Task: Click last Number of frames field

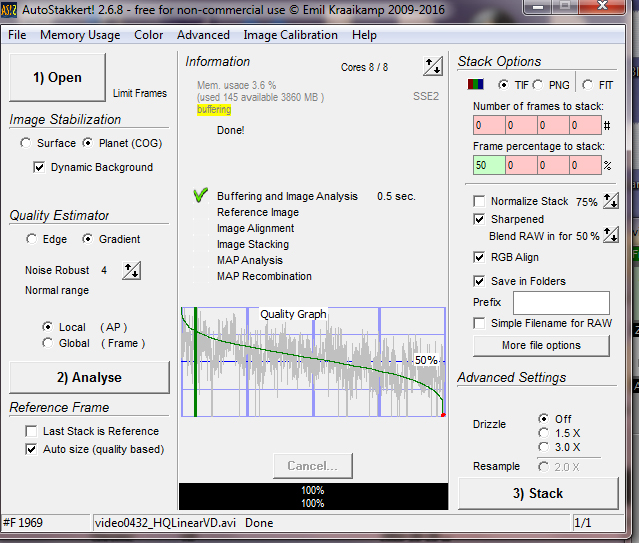Action: point(585,125)
